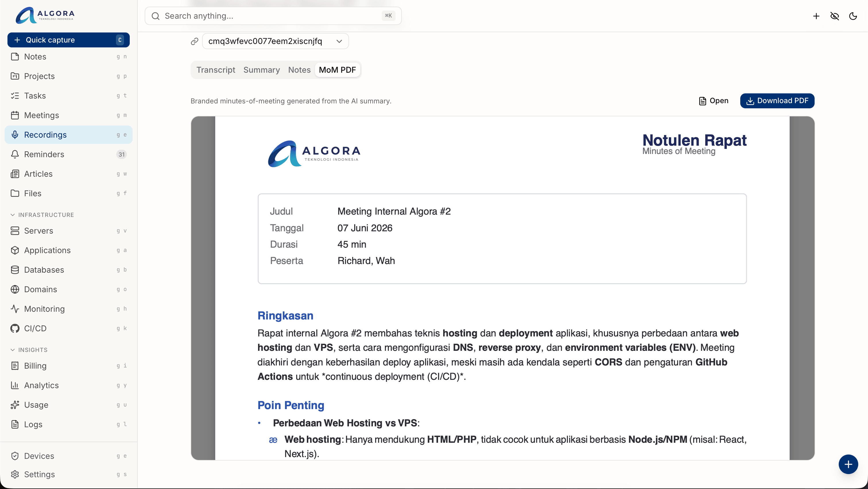868x489 pixels.
Task: Open the Applications box icon
Action: 15,250
